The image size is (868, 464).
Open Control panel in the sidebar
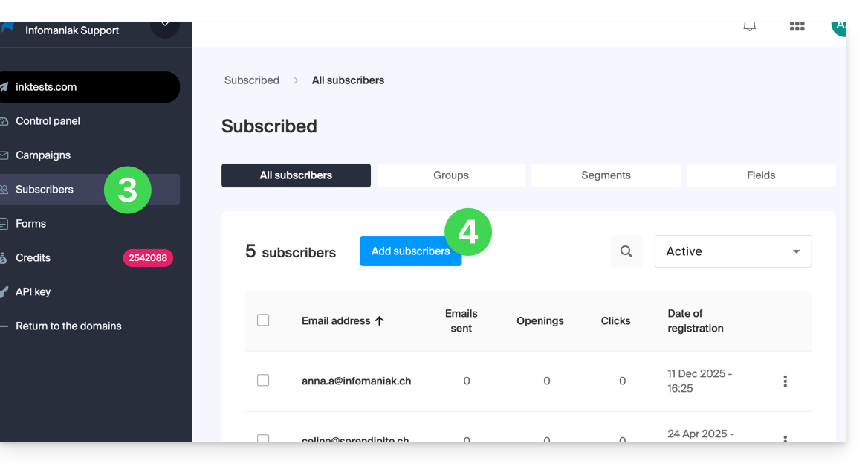click(x=48, y=121)
